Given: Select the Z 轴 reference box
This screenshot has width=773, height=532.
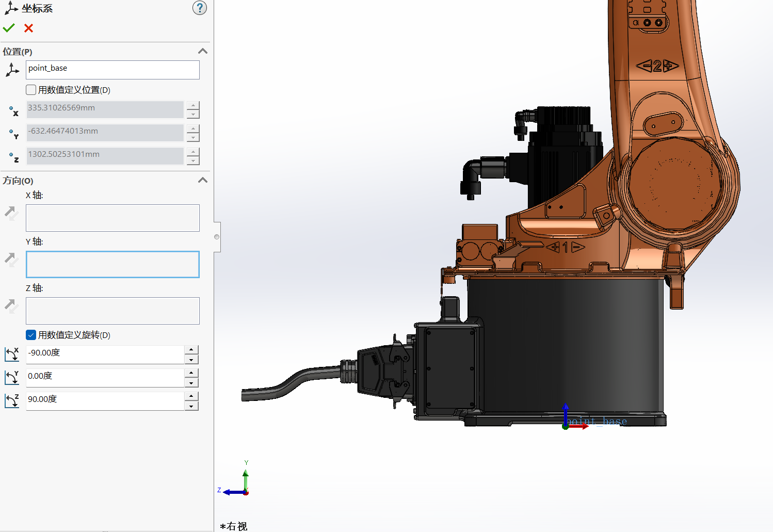Looking at the screenshot, I should (x=112, y=311).
